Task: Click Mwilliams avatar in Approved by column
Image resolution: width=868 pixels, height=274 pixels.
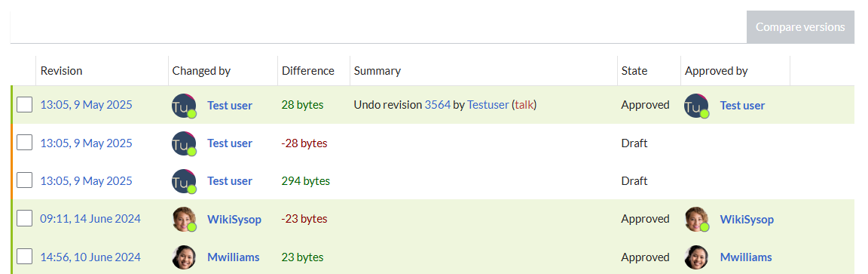Action: point(696,257)
